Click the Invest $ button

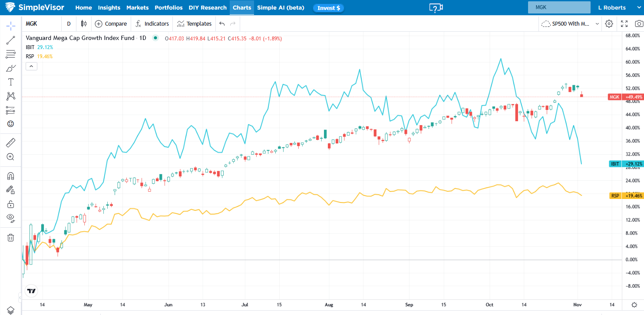(x=328, y=8)
